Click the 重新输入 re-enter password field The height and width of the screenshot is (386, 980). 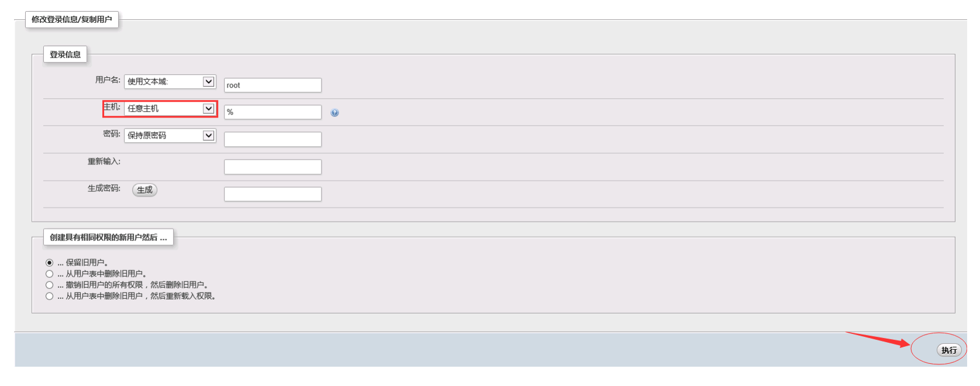click(272, 167)
